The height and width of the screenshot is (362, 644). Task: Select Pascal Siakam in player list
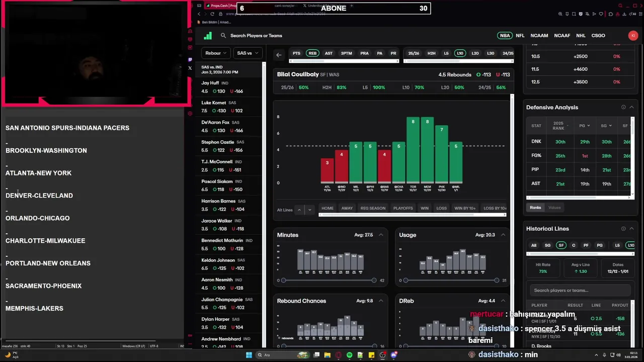[x=230, y=185]
